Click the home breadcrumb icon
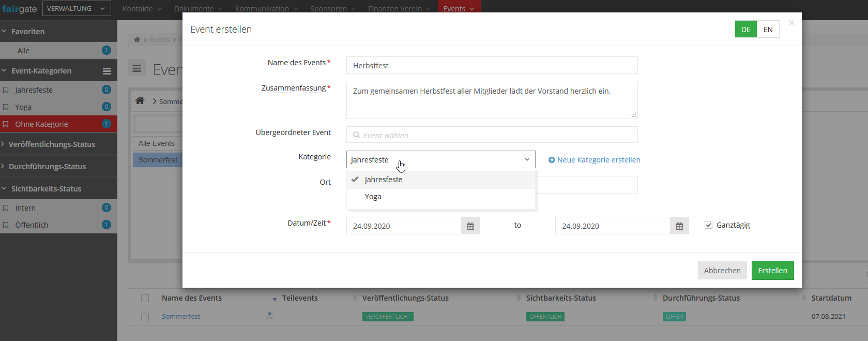The height and width of the screenshot is (341, 868). (x=140, y=101)
